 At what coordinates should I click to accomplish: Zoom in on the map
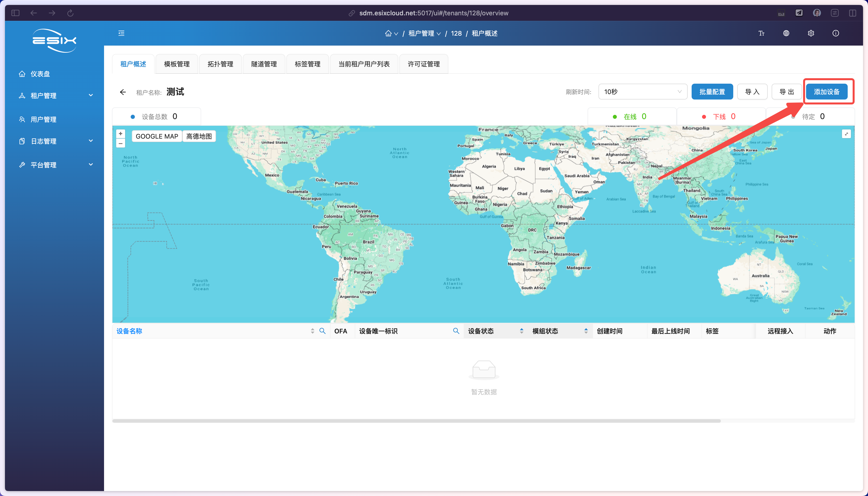point(120,134)
